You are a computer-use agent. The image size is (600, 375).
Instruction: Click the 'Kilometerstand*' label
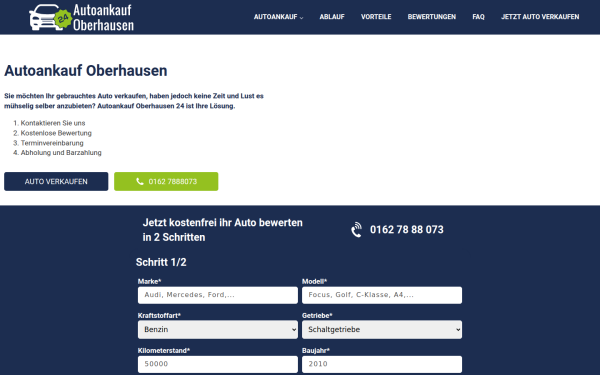tap(164, 351)
